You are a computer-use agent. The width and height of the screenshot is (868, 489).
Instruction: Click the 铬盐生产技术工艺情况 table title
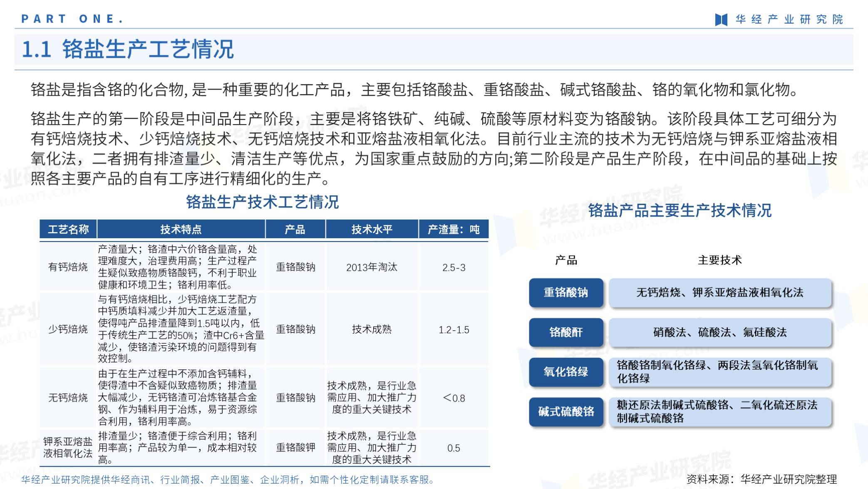pyautogui.click(x=262, y=202)
